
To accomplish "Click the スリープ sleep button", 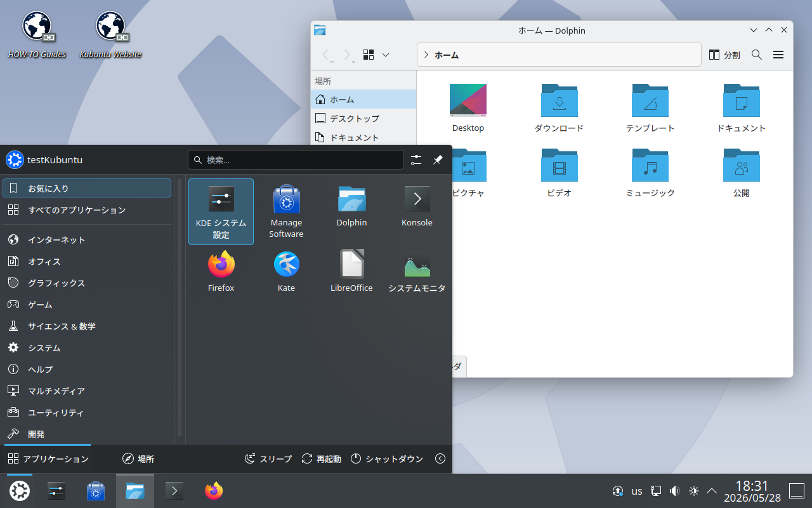I will [x=268, y=458].
